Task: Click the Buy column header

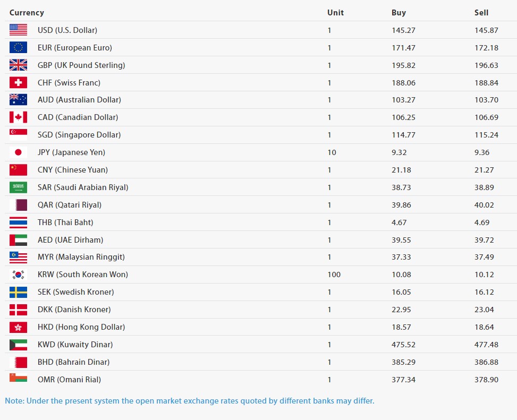Action: tap(399, 13)
